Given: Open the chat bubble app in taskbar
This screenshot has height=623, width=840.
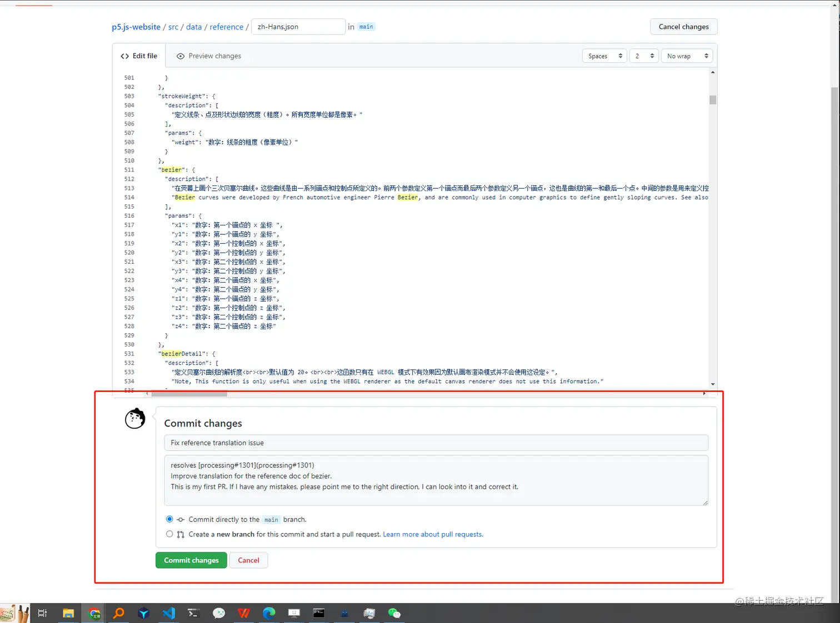Looking at the screenshot, I should tap(219, 613).
